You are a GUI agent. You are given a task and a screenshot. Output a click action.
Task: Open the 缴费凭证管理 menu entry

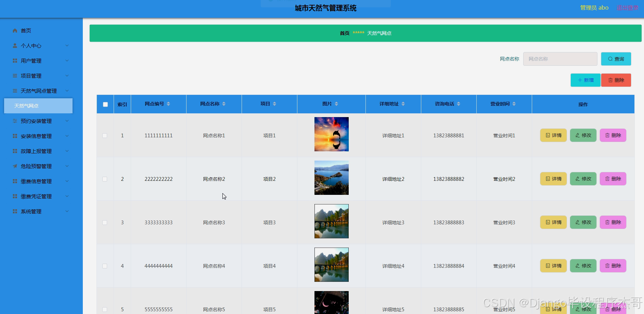[38, 196]
